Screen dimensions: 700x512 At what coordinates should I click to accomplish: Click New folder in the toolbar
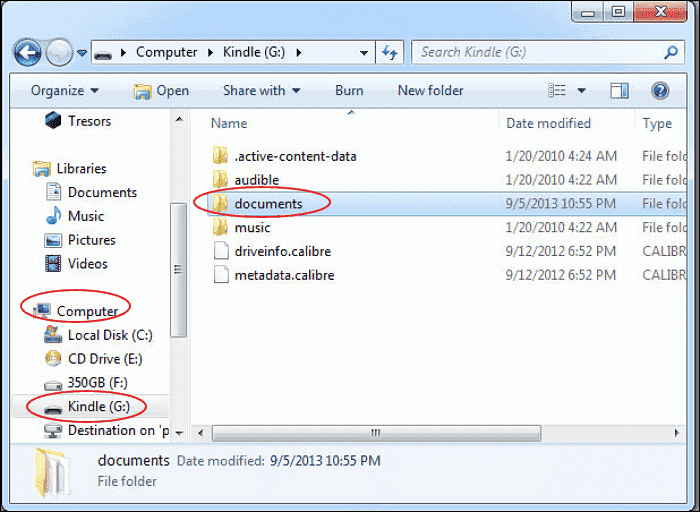point(430,90)
